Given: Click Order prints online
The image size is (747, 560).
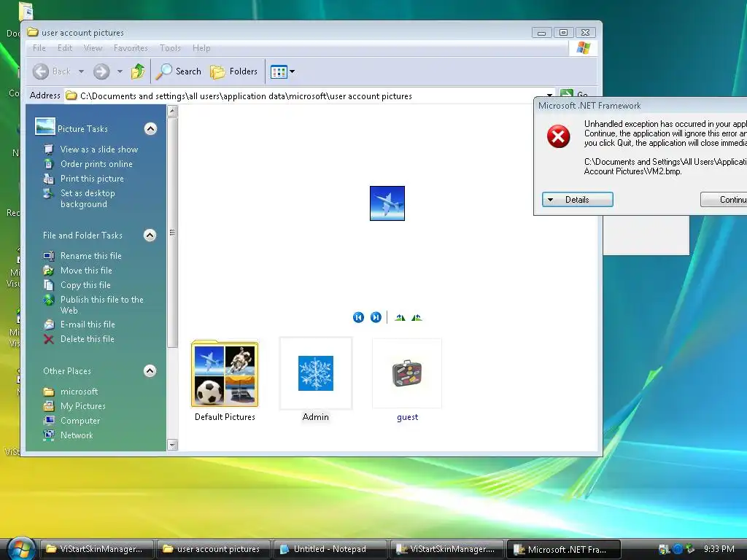Looking at the screenshot, I should tap(96, 164).
